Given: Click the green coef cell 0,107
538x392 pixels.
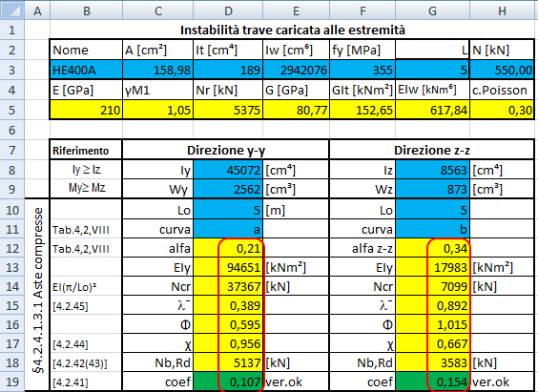Looking at the screenshot, I should point(228,382).
